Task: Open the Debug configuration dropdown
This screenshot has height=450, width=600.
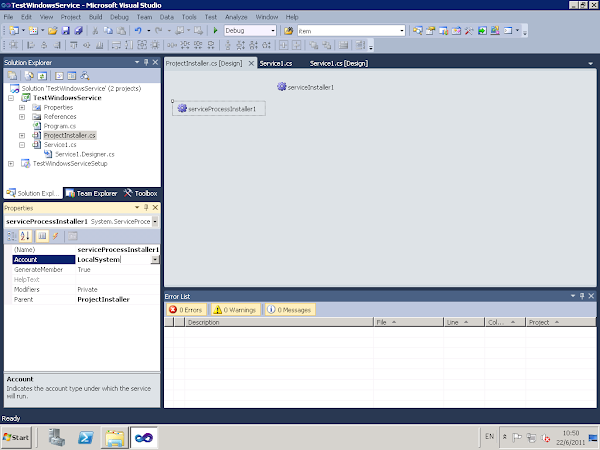Action: (273, 31)
